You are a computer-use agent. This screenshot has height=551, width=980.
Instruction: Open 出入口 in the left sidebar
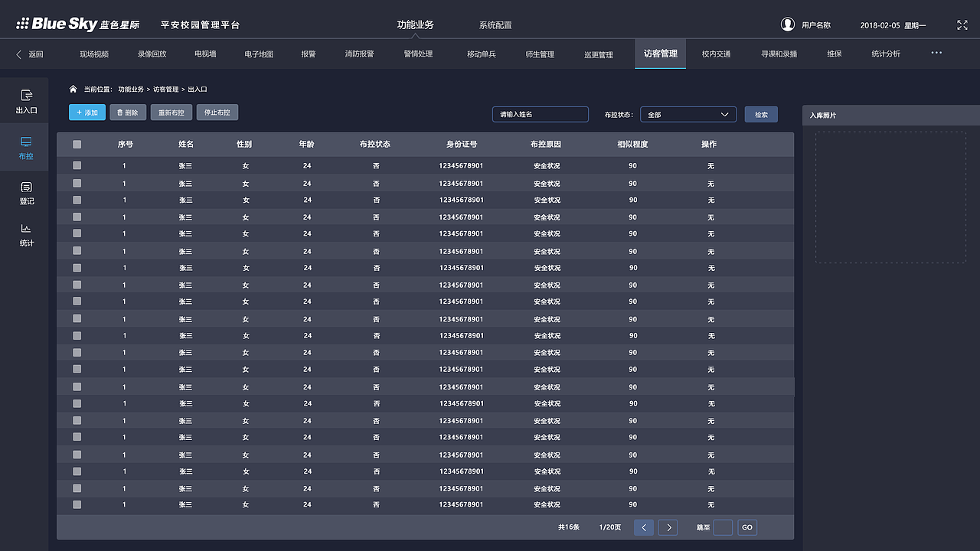pos(26,101)
